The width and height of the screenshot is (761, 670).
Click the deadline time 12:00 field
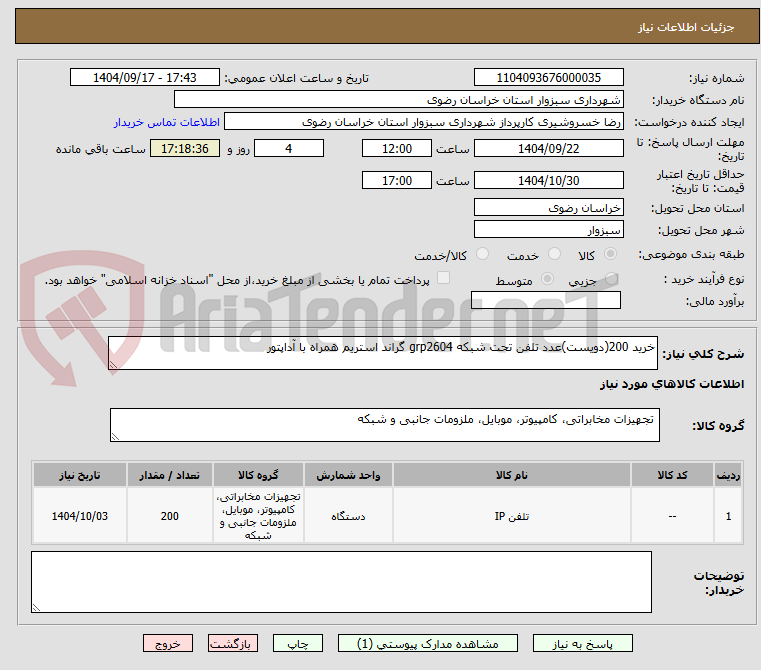(x=397, y=148)
